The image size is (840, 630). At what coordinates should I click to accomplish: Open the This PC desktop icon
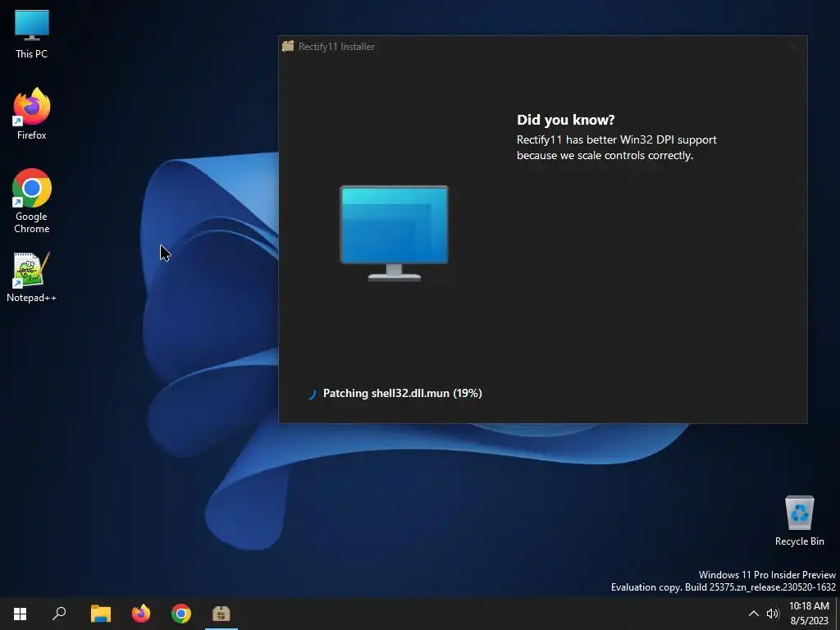pos(32,34)
